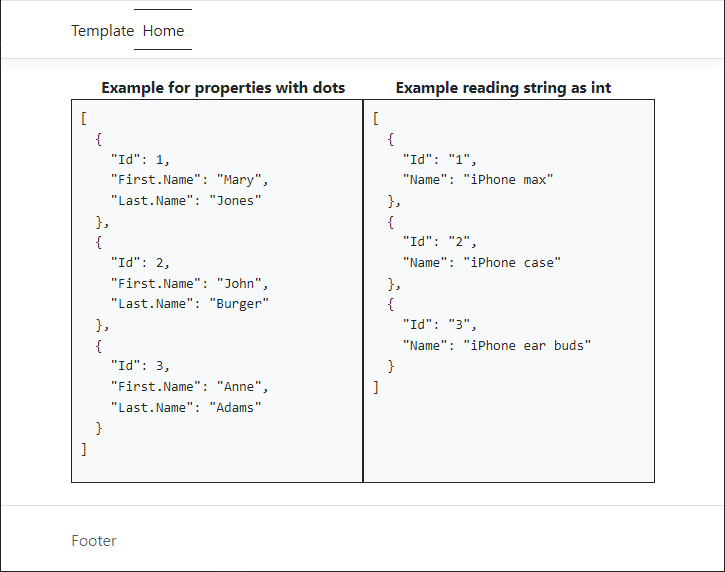
Task: Click the "First.Name": "Mary" line
Action: [x=189, y=180]
